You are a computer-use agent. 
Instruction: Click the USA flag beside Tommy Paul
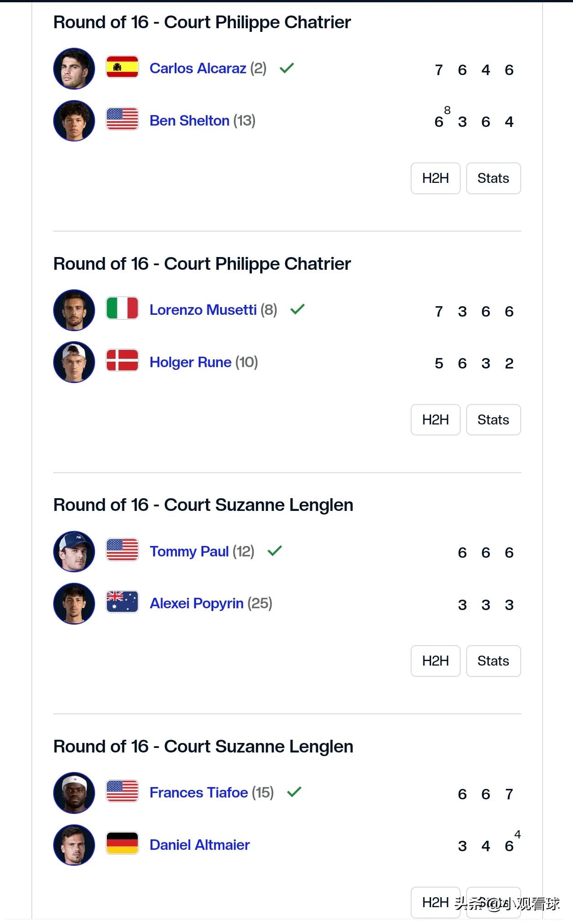pos(122,550)
